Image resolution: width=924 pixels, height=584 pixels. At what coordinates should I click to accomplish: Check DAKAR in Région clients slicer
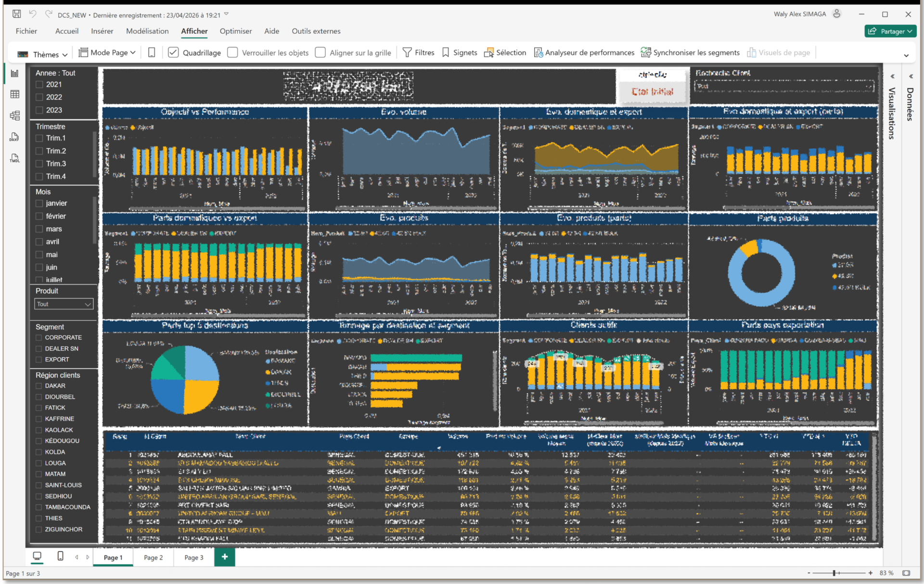[39, 386]
